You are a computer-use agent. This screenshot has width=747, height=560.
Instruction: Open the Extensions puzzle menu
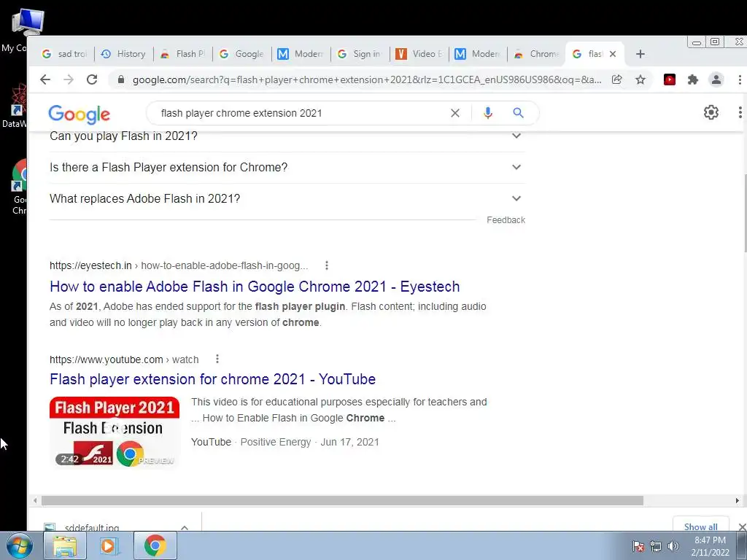click(x=693, y=79)
